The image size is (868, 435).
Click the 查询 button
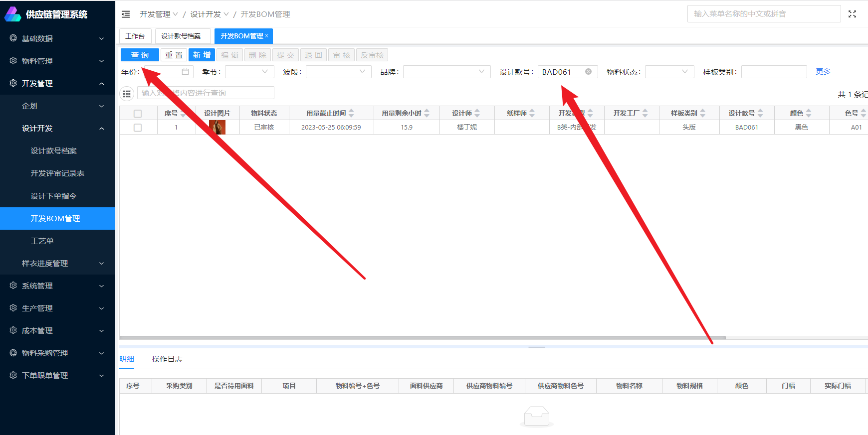(x=140, y=55)
